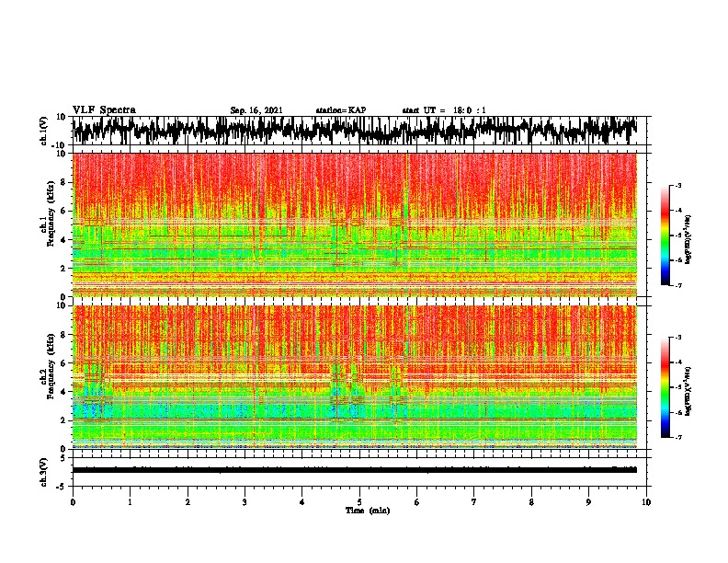
Task: Click the "ch.1(V)" y-axis label
Action: [42, 132]
